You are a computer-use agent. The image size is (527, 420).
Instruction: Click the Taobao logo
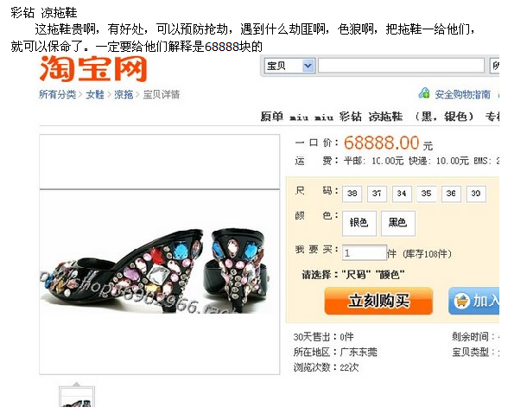click(93, 69)
